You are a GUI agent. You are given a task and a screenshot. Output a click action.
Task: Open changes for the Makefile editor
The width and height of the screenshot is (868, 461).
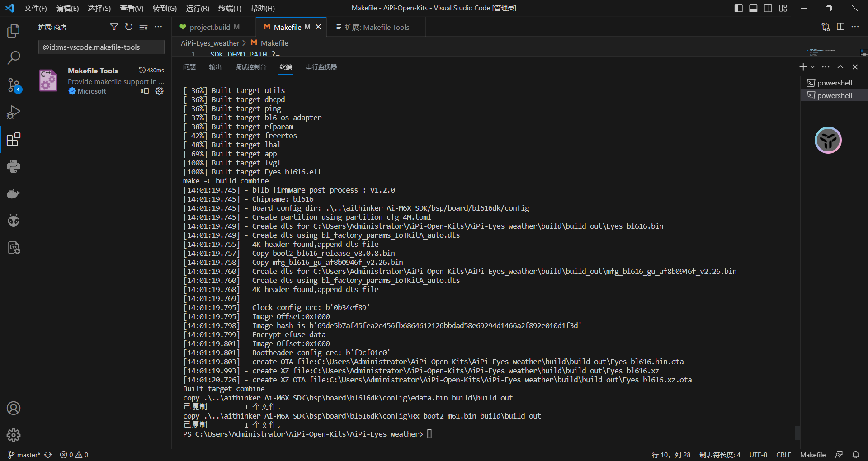tap(826, 27)
